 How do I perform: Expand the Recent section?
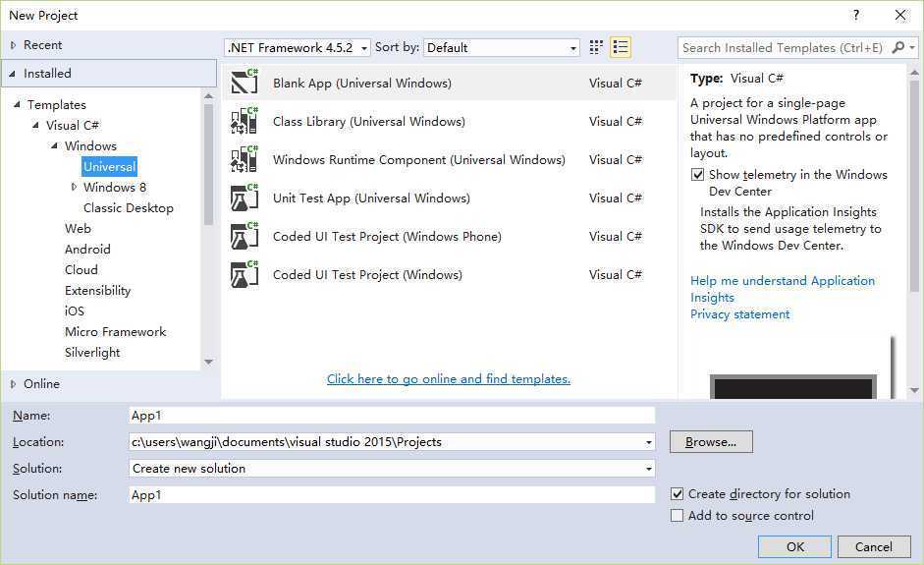(x=13, y=45)
